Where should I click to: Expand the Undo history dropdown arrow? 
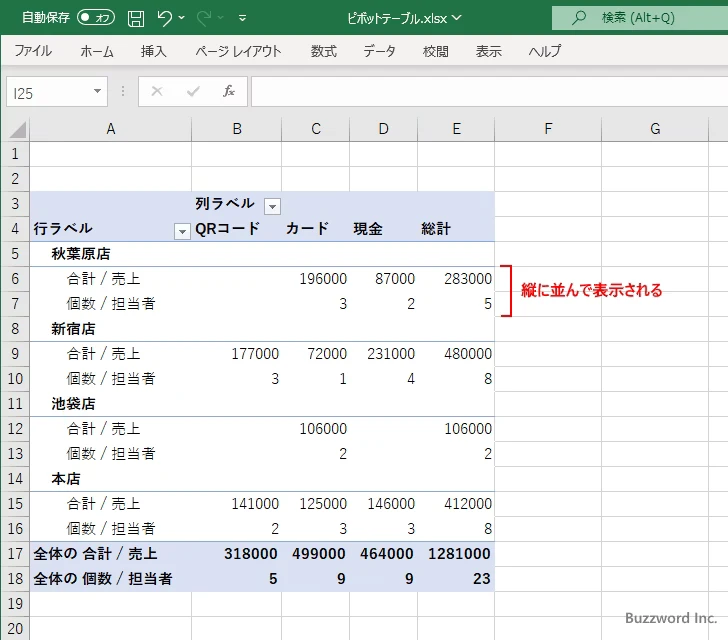pos(183,18)
